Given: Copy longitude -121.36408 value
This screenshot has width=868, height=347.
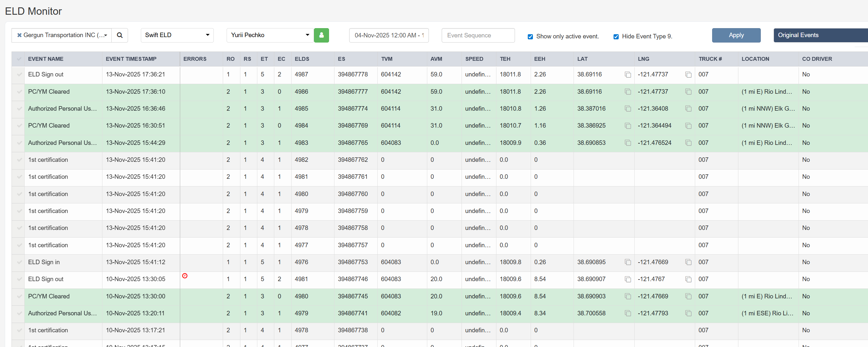Looking at the screenshot, I should [x=688, y=109].
